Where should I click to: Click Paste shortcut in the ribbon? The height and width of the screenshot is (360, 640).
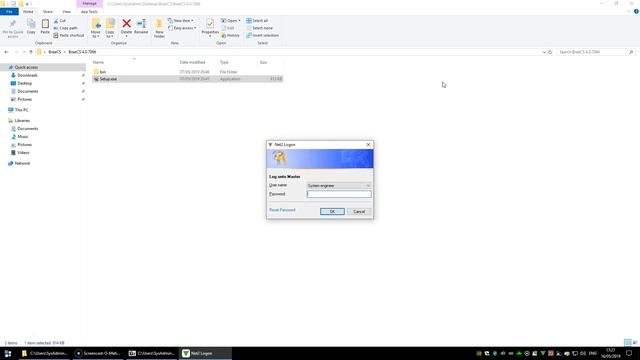click(x=69, y=36)
